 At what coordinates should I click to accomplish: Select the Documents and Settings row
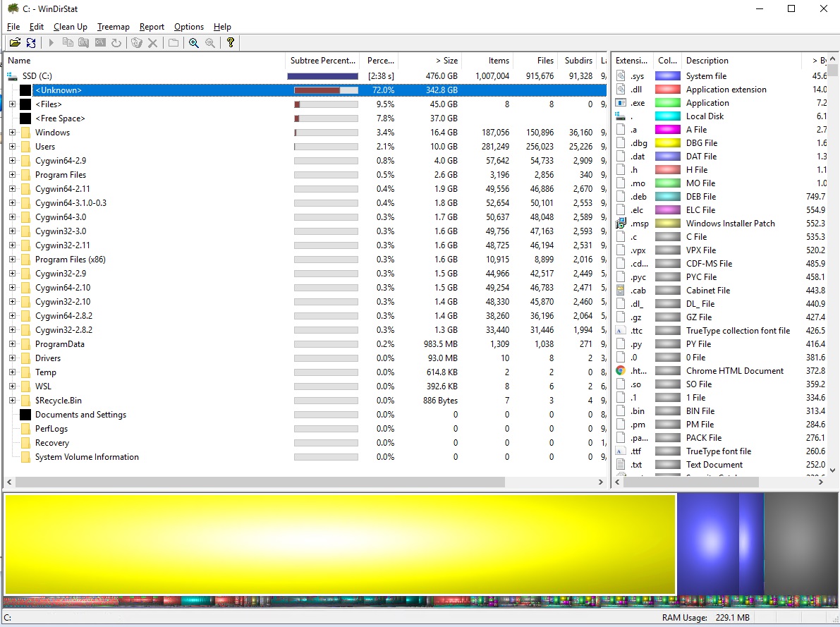tap(305, 415)
